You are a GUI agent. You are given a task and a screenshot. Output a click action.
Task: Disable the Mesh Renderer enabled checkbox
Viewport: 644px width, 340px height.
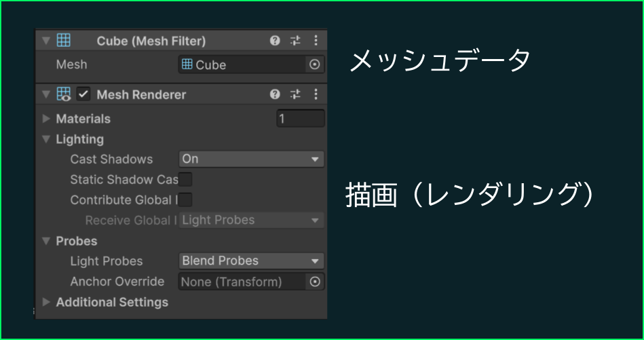pos(83,94)
